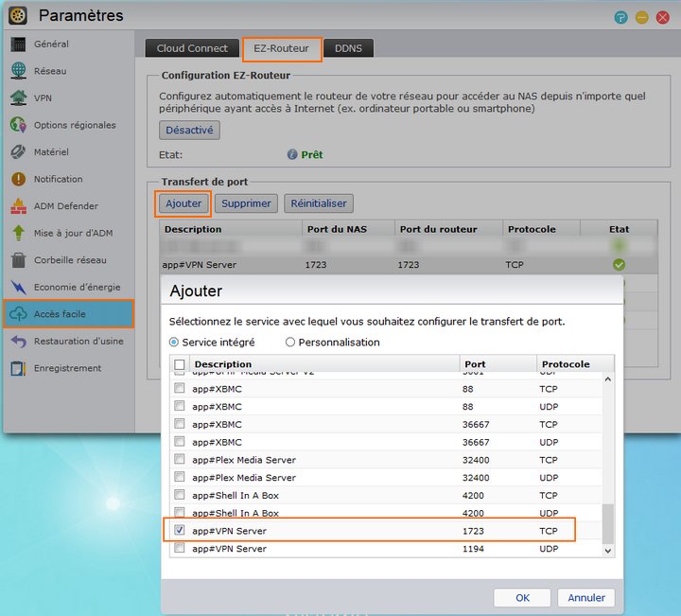Screen dimensions: 681x616
Task: Click the OK button in Ajouter dialog
Action: click(522, 598)
